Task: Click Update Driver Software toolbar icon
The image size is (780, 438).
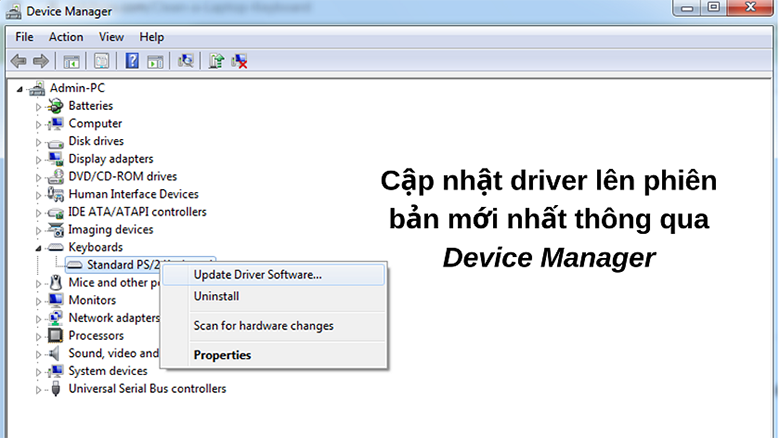Action: coord(216,61)
